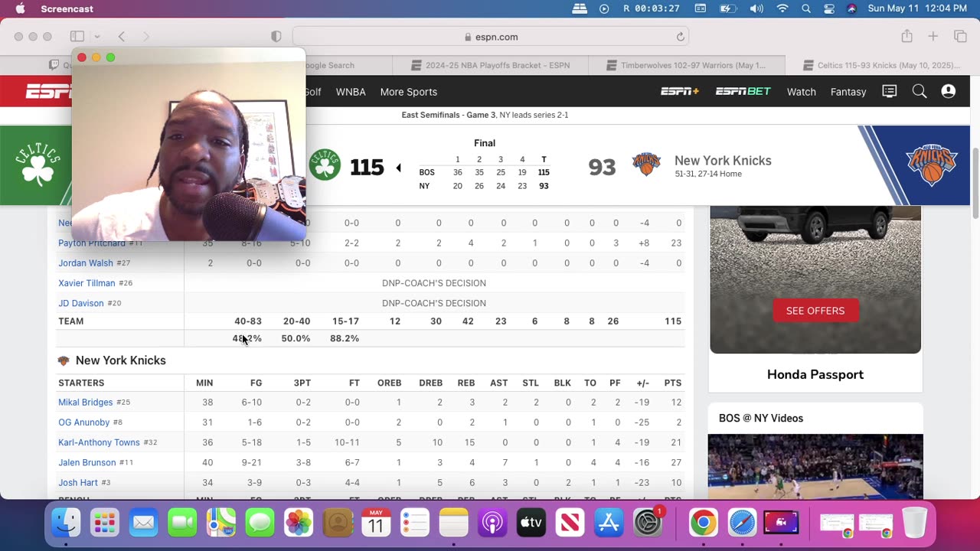Open ESPN site search
The height and width of the screenshot is (551, 980).
coord(920,91)
